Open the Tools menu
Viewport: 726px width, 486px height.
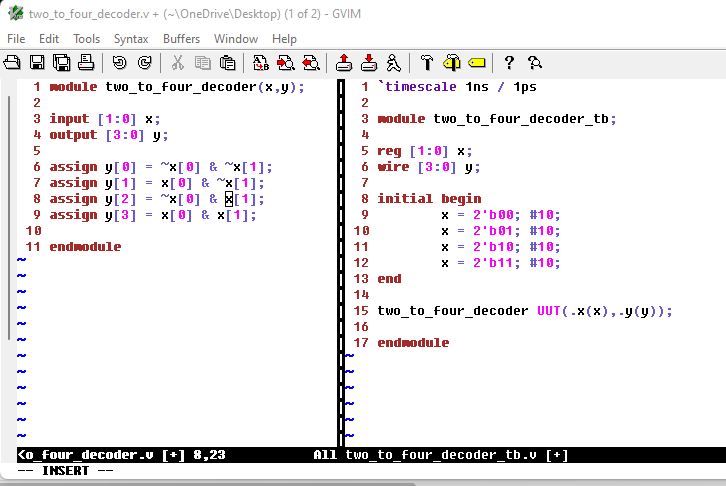pyautogui.click(x=86, y=39)
